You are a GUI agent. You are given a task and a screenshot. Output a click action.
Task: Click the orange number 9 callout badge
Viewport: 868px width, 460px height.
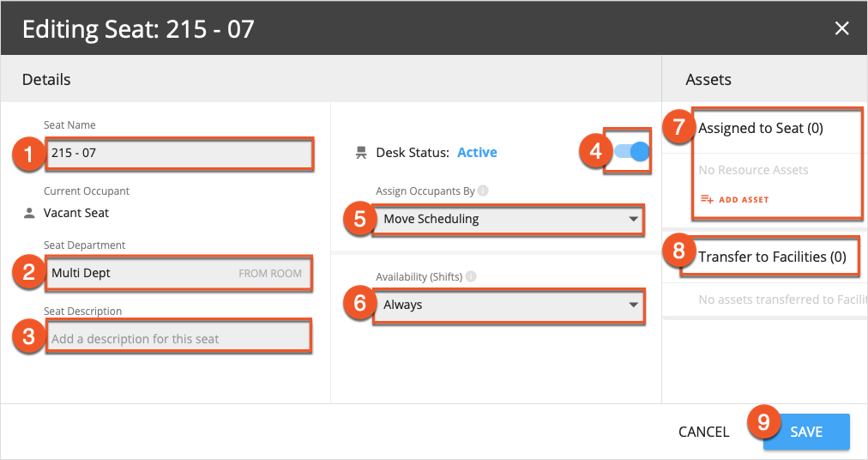pos(763,423)
